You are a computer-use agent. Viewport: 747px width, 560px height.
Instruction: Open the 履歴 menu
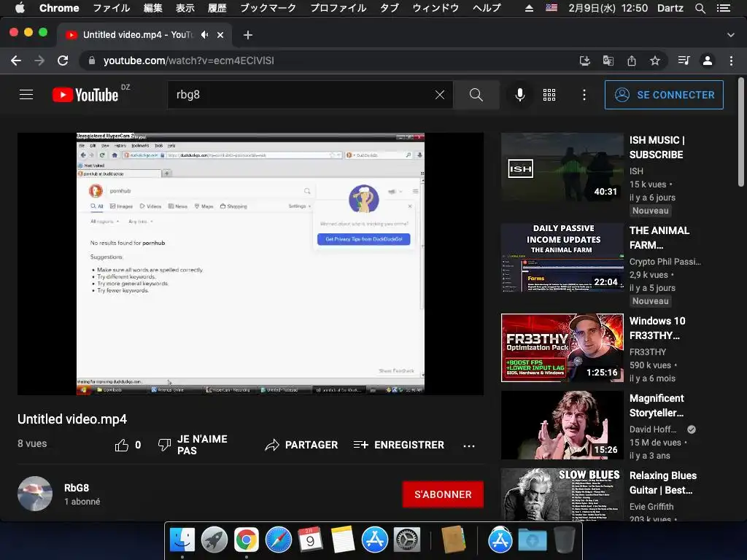point(217,8)
